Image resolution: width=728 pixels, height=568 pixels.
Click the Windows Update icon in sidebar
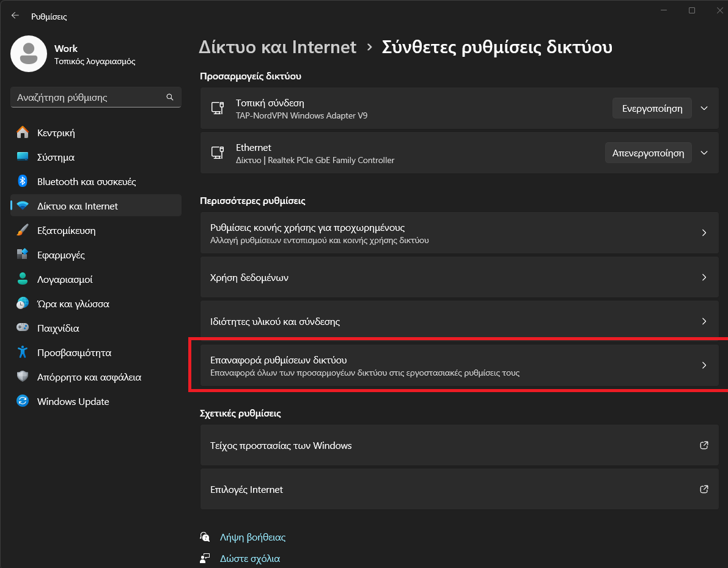pos(23,401)
